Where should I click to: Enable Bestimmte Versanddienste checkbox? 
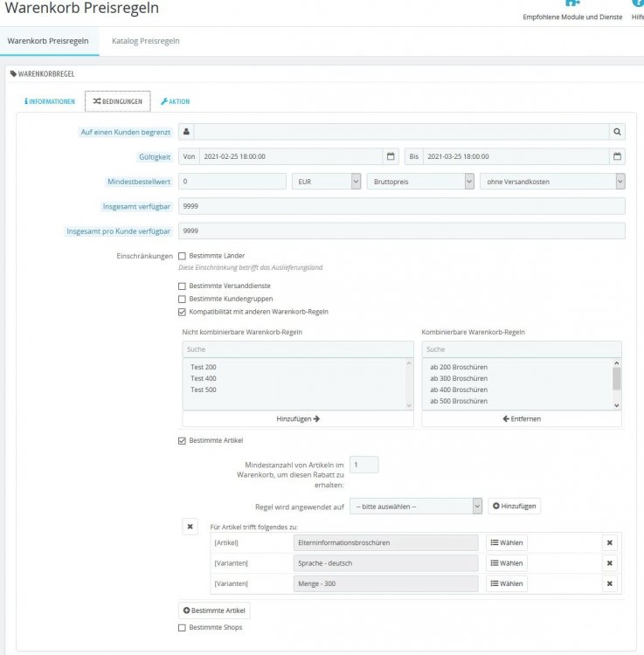(x=182, y=286)
